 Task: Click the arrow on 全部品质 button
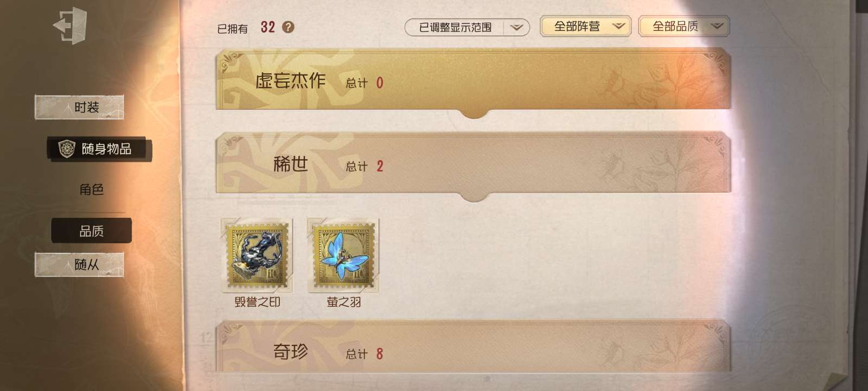pyautogui.click(x=717, y=26)
